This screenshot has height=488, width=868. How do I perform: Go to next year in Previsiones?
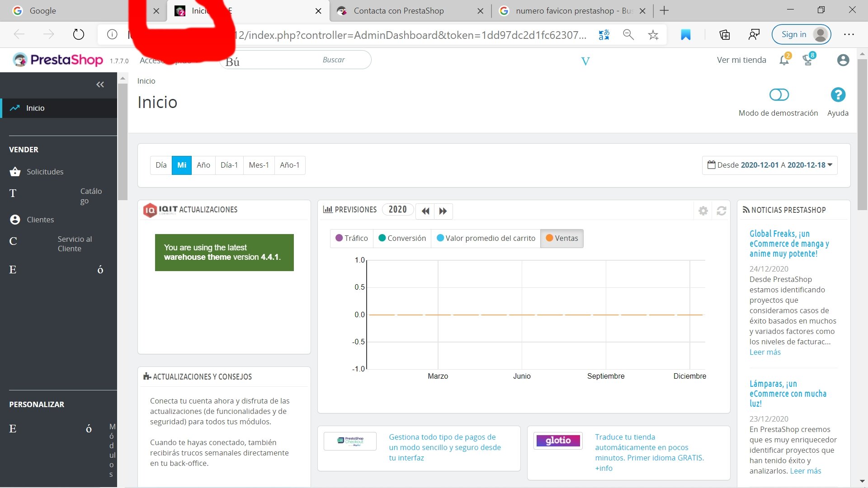click(443, 211)
